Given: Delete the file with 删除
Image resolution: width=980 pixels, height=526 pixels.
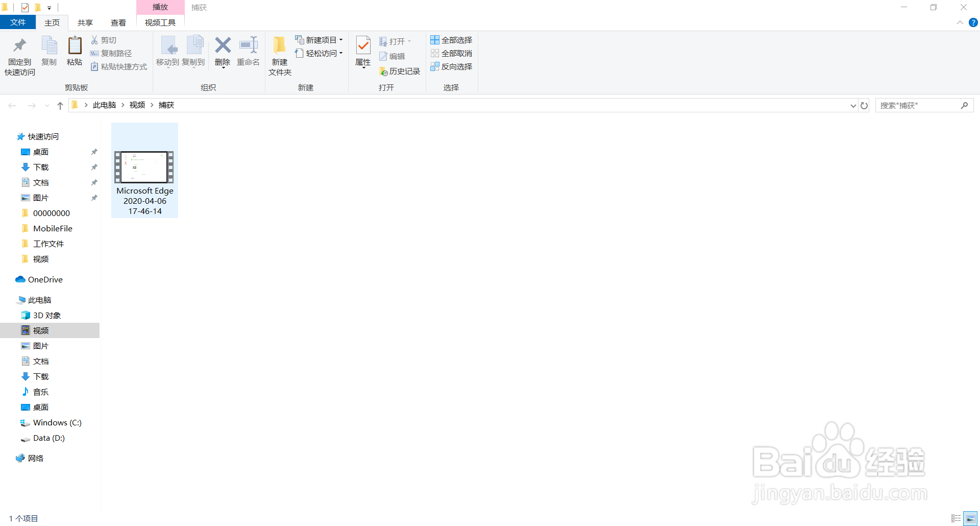Looking at the screenshot, I should [x=223, y=51].
